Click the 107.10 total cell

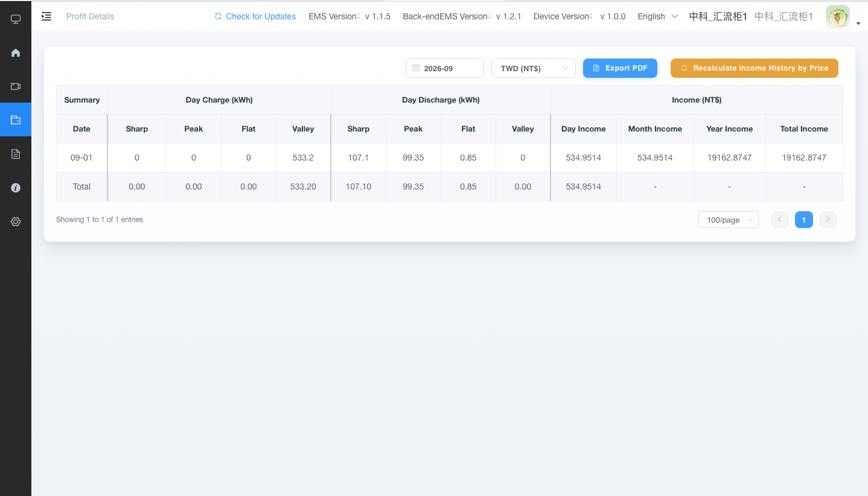point(359,186)
